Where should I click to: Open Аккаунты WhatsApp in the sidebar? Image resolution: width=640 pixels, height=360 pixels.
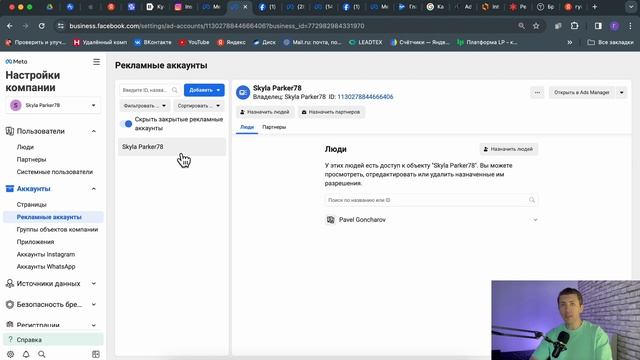pos(46,267)
